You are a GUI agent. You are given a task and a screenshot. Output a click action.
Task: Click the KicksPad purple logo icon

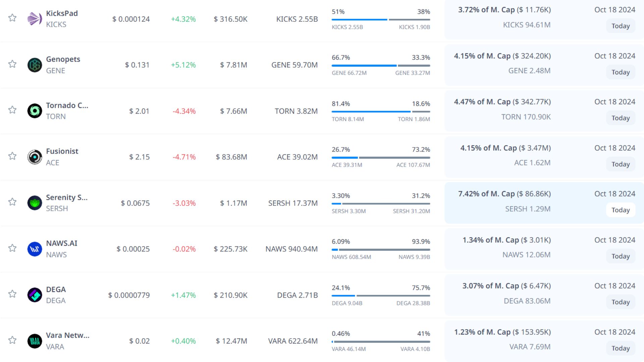35,19
